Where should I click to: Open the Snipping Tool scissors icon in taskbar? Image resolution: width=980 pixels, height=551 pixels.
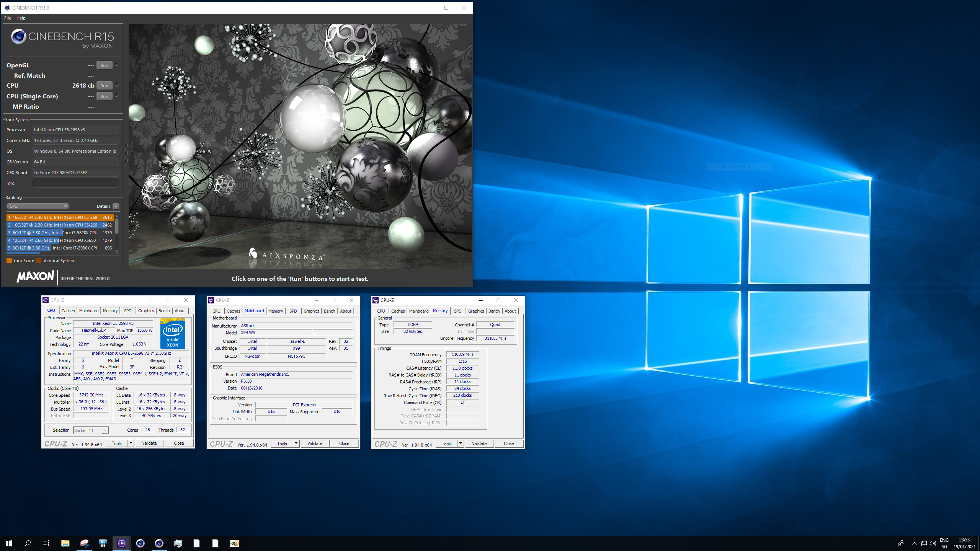(x=84, y=543)
